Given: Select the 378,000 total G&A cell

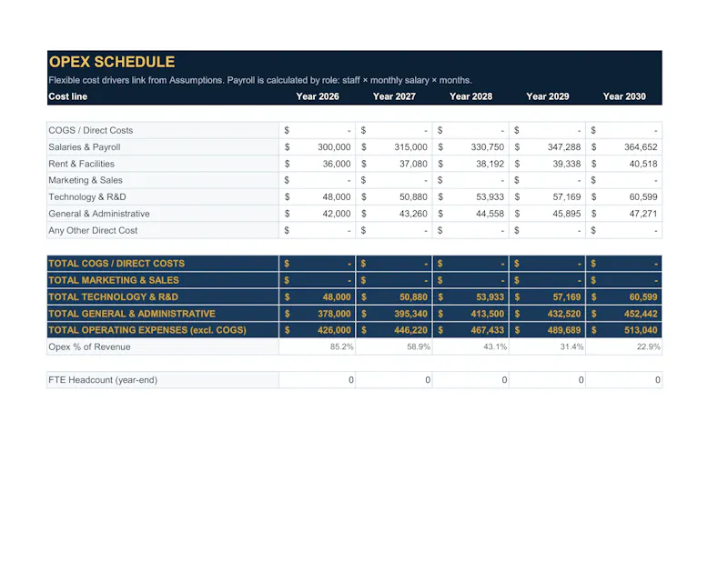Looking at the screenshot, I should pyautogui.click(x=317, y=314).
